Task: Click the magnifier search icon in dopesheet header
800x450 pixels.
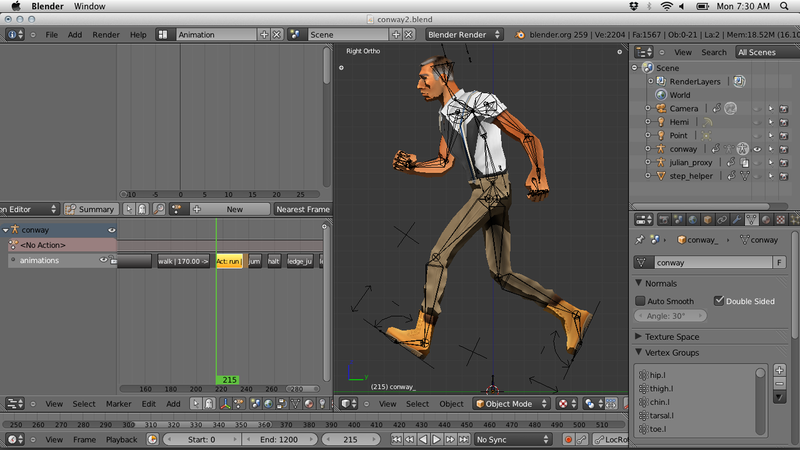Action: click(x=159, y=209)
